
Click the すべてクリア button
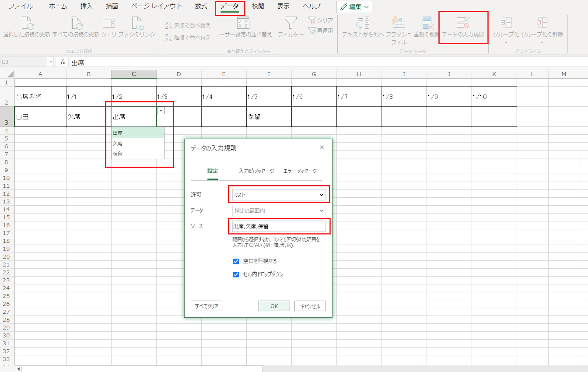click(206, 306)
